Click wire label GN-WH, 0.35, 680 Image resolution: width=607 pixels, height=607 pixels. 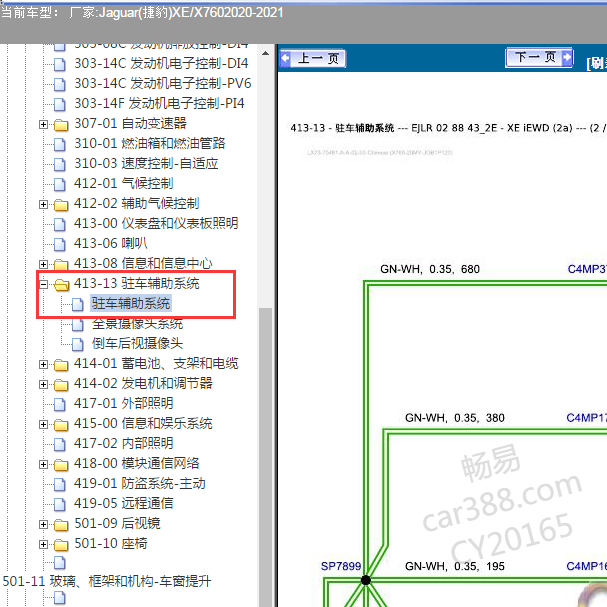[x=430, y=269]
